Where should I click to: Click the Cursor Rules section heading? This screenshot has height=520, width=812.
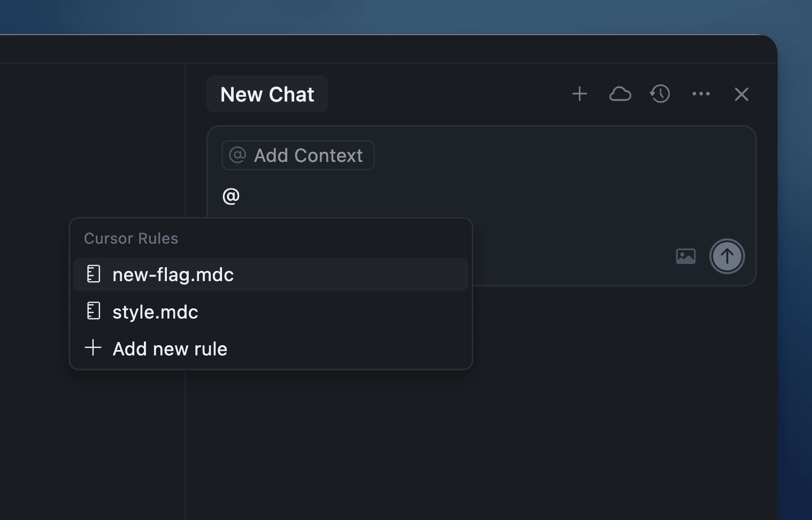(x=131, y=238)
